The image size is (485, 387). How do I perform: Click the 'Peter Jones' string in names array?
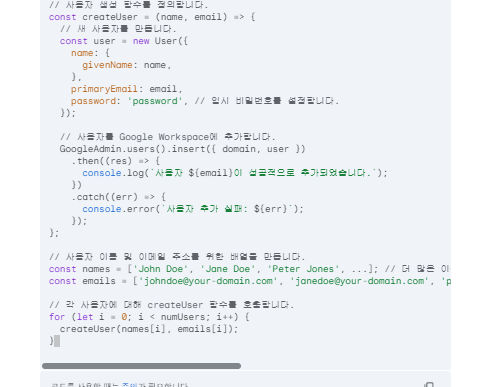[x=303, y=269]
